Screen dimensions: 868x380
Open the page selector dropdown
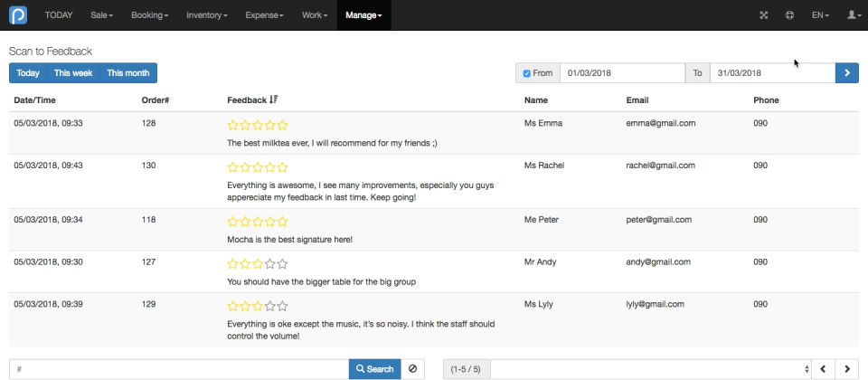pyautogui.click(x=649, y=369)
